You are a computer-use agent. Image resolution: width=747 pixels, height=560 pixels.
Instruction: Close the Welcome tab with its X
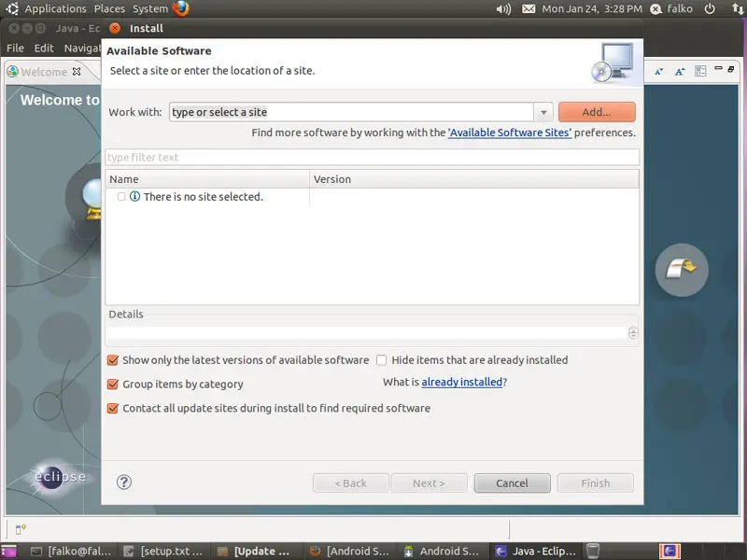[77, 72]
